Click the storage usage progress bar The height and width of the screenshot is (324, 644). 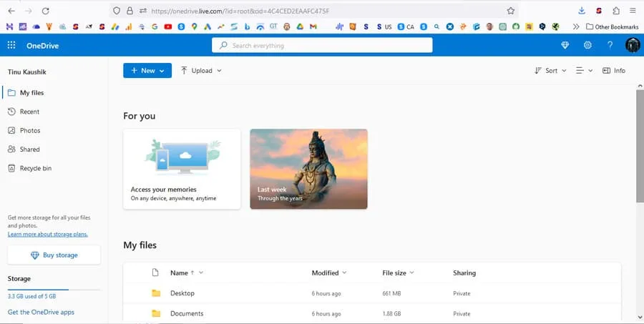pyautogui.click(x=54, y=290)
